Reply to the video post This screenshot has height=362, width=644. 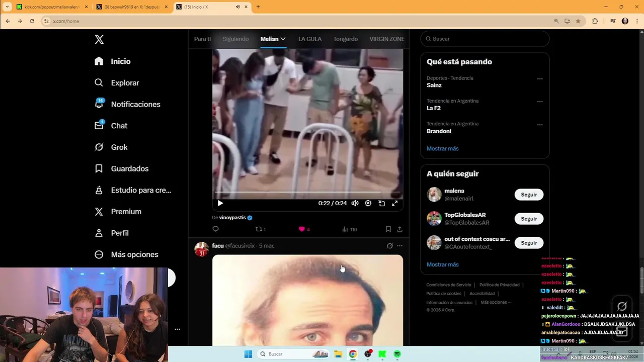pos(216,229)
